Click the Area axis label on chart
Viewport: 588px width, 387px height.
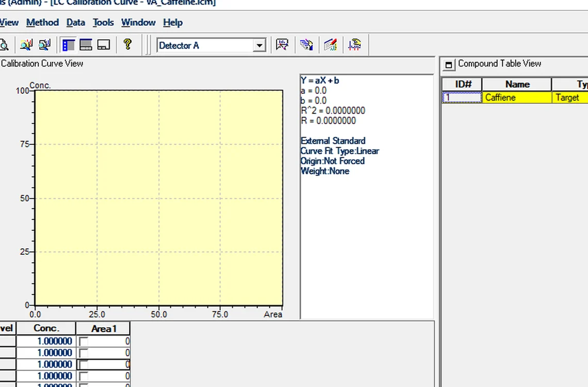point(273,314)
